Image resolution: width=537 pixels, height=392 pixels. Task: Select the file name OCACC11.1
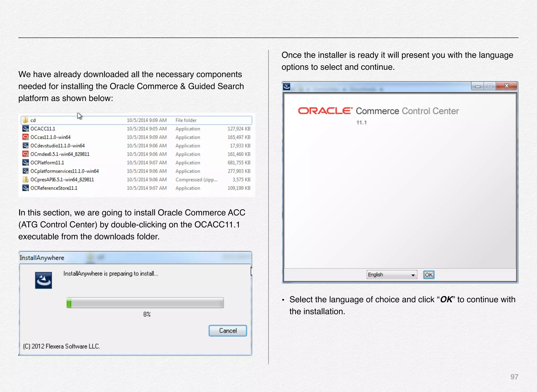(43, 129)
